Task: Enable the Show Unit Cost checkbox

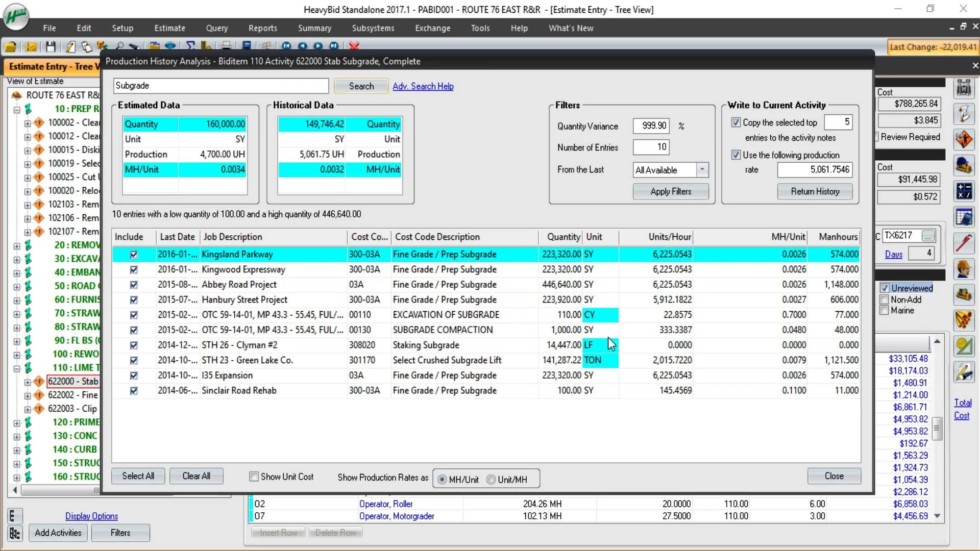Action: tap(254, 477)
